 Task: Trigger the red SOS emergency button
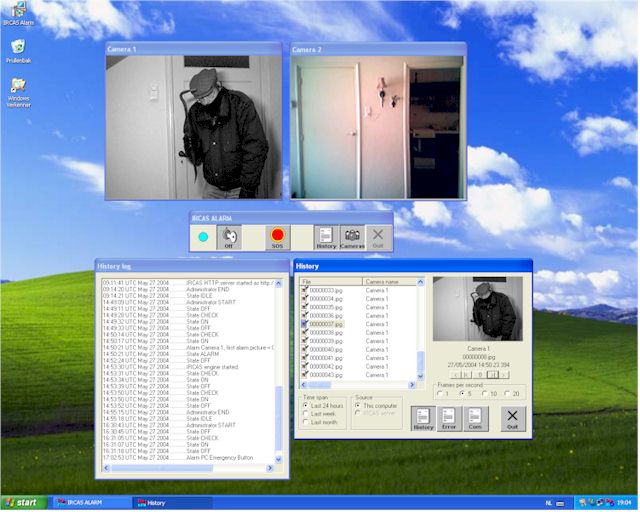[x=278, y=238]
